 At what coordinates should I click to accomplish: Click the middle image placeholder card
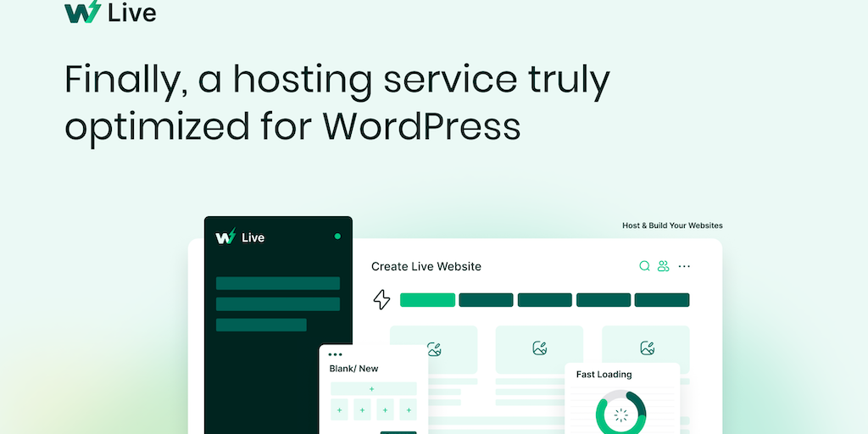539,349
